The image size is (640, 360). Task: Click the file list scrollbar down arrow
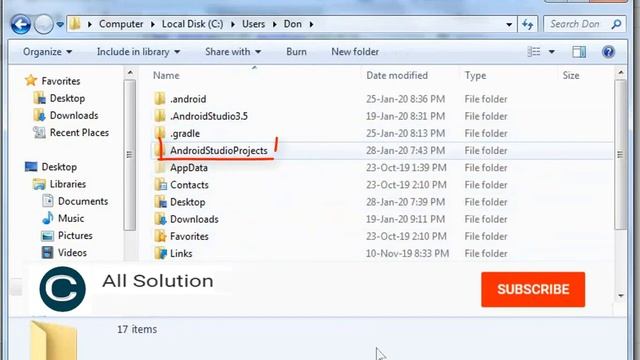620,296
